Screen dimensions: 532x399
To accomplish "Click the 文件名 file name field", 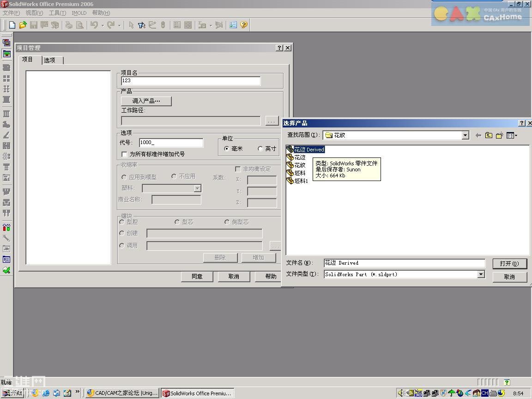I will [404, 263].
